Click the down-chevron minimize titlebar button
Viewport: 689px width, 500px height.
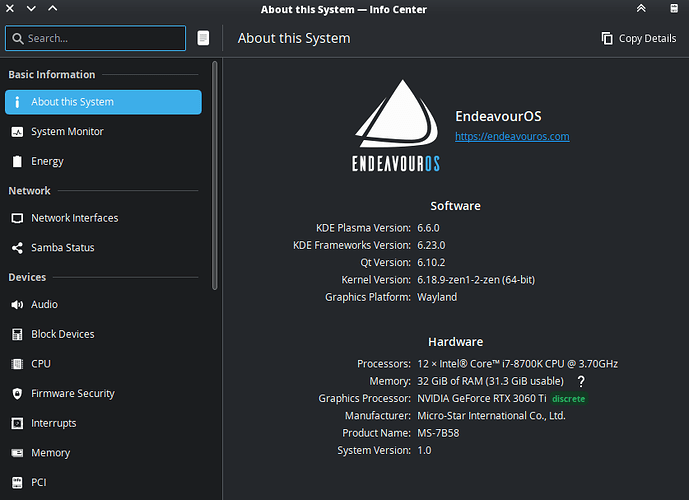click(31, 8)
